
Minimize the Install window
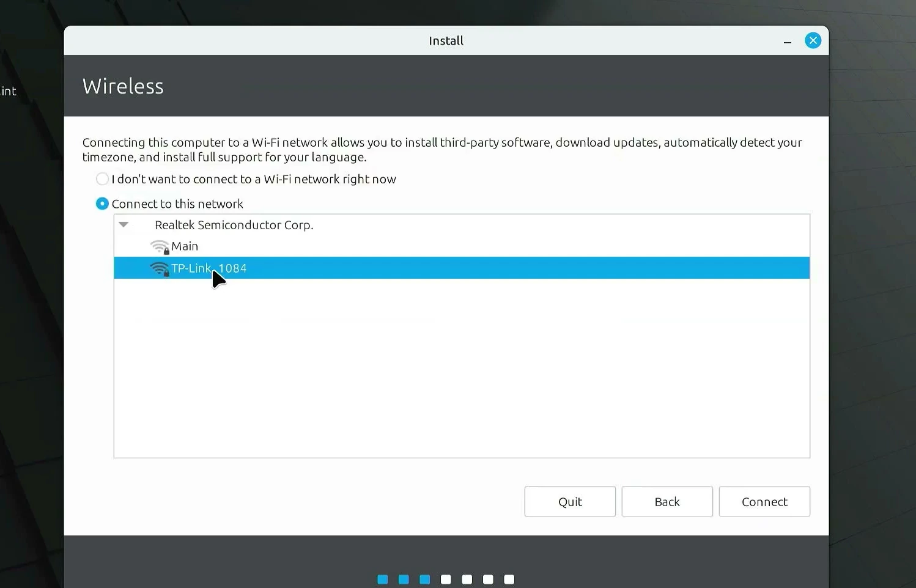788,41
